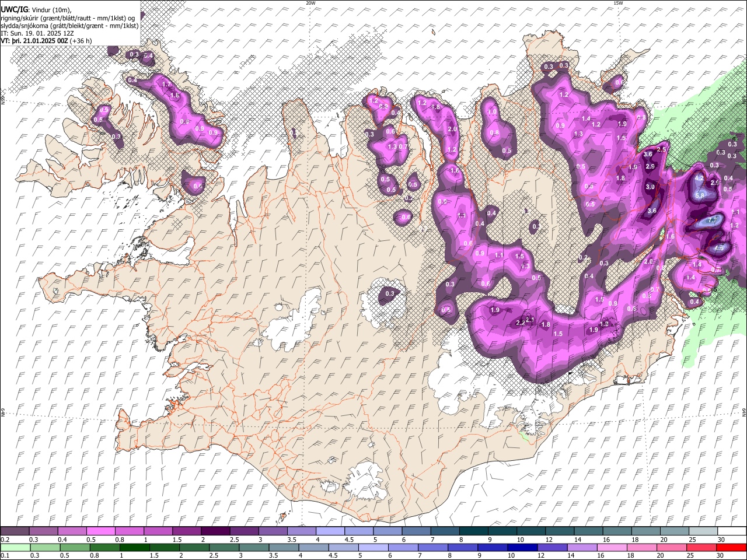Click the 'VT: þri. 21.01.2025 00Z (+36 h)' line
Image resolution: width=747 pixels, height=560 pixels.
[x=46, y=41]
